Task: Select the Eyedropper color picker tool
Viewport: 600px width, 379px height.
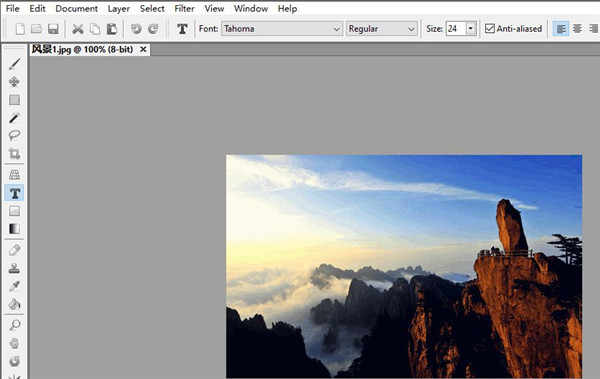Action: (15, 286)
